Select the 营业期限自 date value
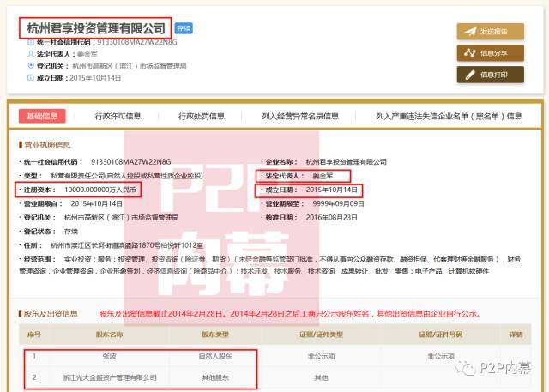 pos(97,203)
